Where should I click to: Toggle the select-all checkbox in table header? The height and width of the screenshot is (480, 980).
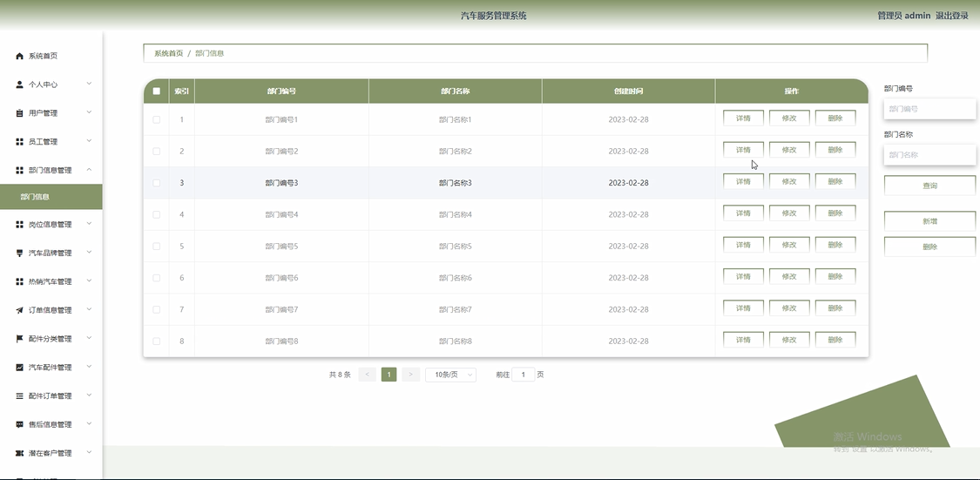point(156,91)
